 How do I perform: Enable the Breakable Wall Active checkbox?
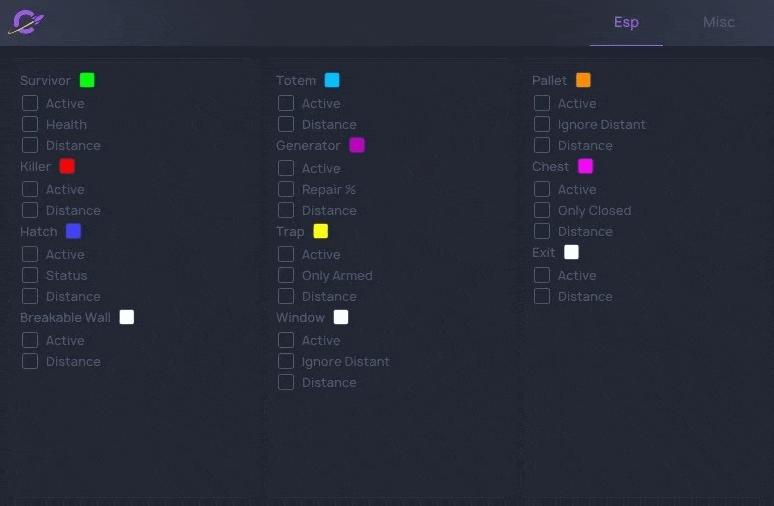pyautogui.click(x=30, y=340)
